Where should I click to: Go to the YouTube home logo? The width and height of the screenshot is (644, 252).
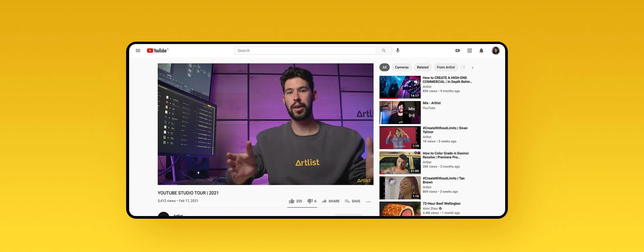click(158, 51)
